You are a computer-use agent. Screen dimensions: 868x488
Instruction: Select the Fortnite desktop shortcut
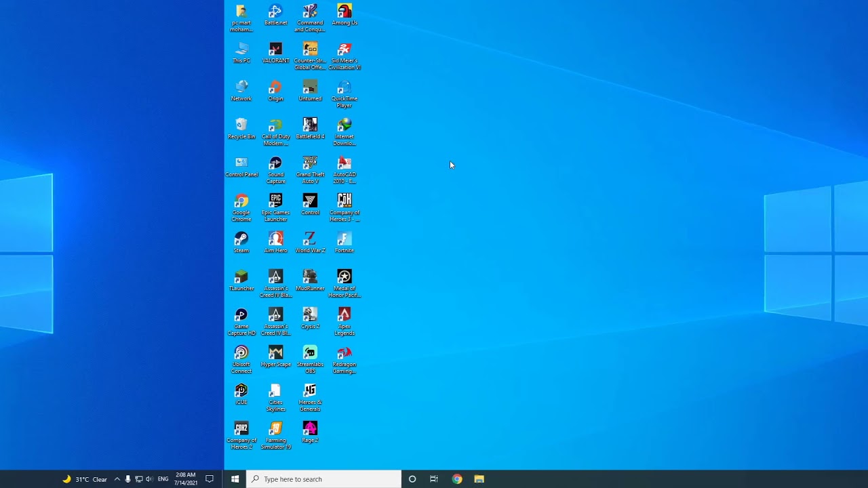tap(344, 243)
